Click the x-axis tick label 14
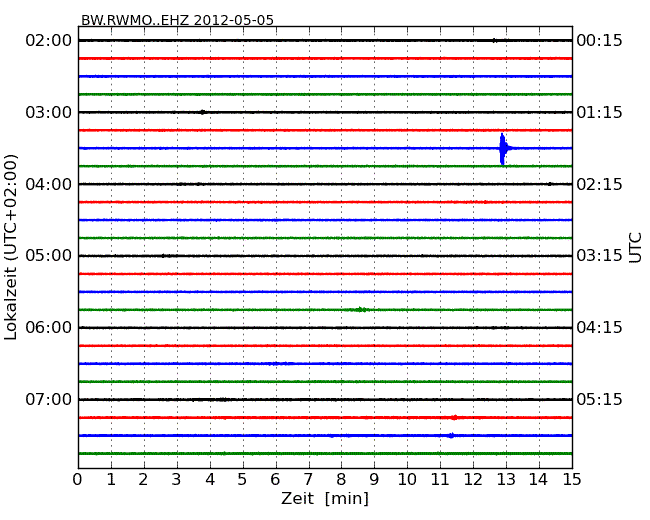The width and height of the screenshot is (650, 520). click(x=538, y=480)
